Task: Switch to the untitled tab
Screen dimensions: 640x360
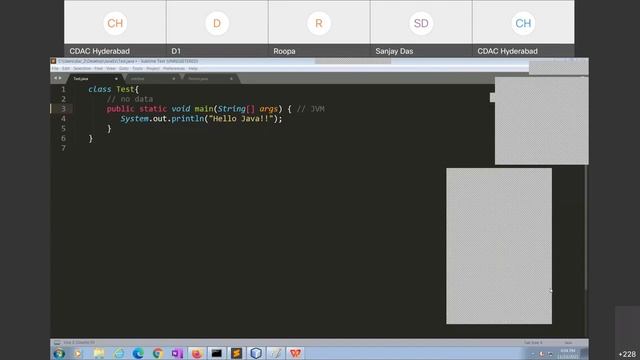Action: 153,79
